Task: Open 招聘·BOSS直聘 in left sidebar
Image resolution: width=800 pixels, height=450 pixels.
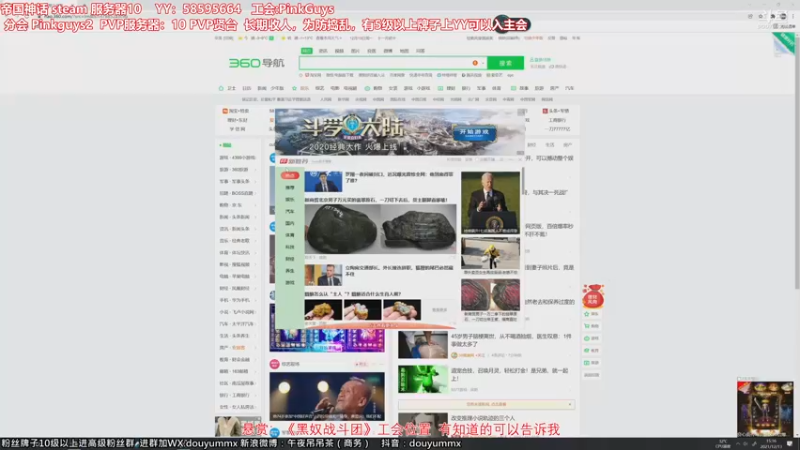Action: tap(236, 193)
